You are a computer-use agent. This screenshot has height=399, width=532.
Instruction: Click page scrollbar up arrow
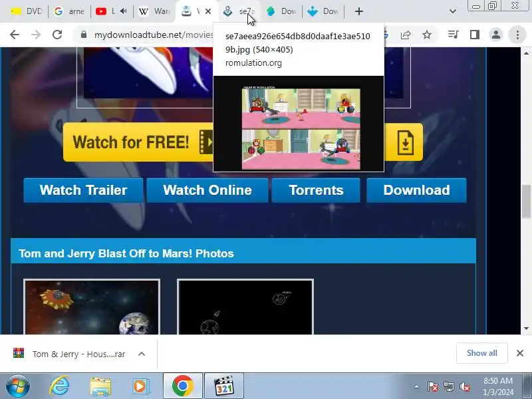tap(526, 53)
